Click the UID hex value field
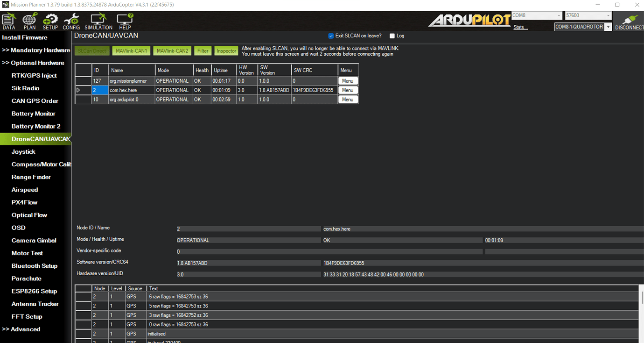Screen dimensions: 644x343 (x=483, y=275)
